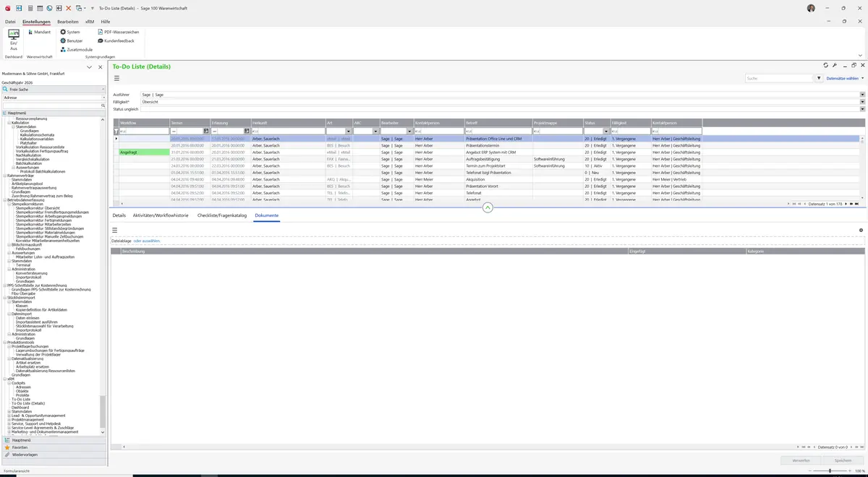
Task: Click the Betreff column header
Action: coord(498,123)
